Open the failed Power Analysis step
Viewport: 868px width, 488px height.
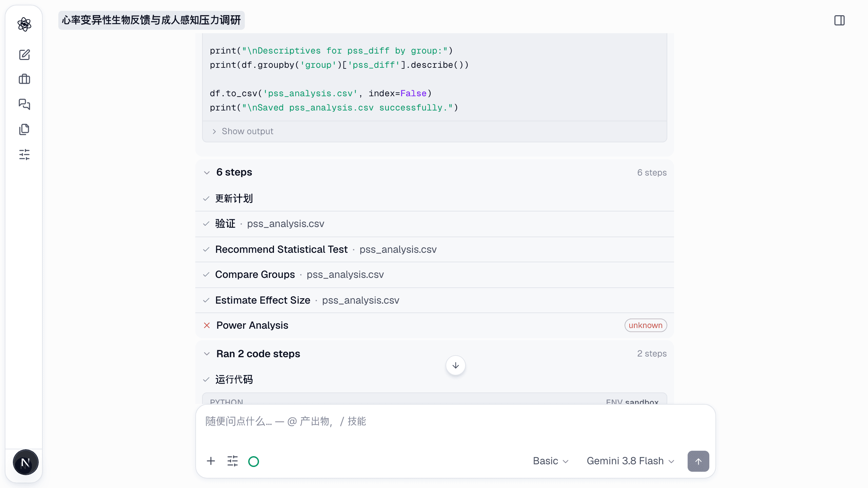click(435, 325)
